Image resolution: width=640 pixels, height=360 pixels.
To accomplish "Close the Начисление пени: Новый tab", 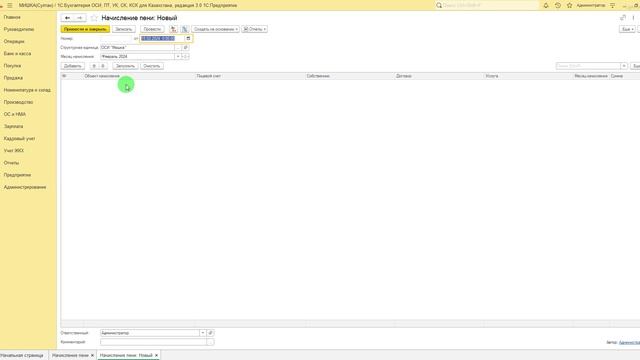I will (x=156, y=356).
